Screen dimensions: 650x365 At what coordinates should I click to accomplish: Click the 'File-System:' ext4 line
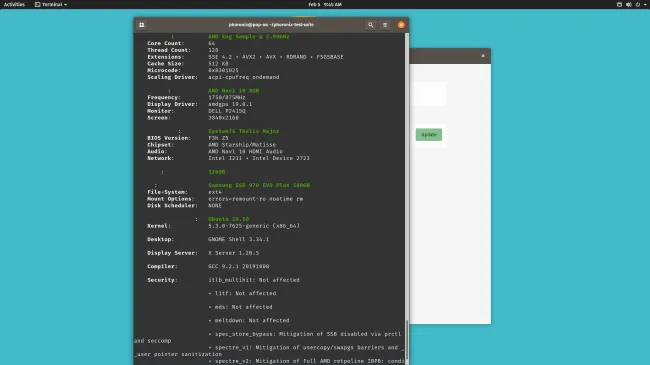tap(184, 192)
